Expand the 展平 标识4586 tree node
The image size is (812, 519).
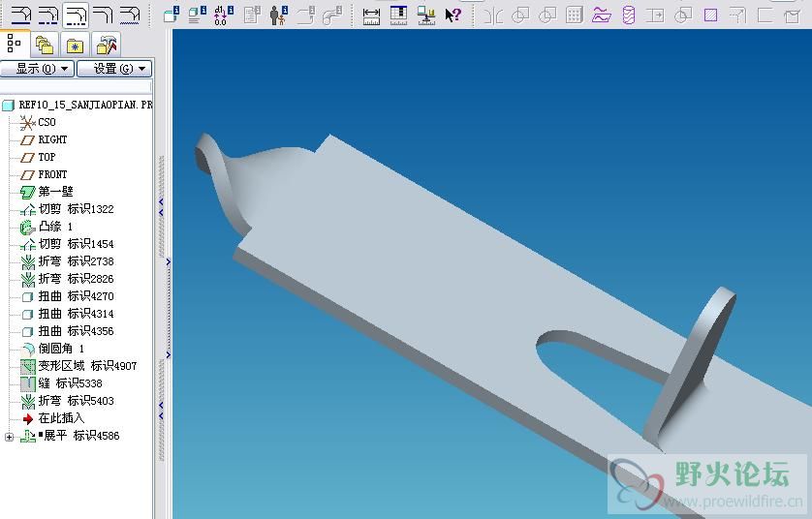click(x=10, y=437)
